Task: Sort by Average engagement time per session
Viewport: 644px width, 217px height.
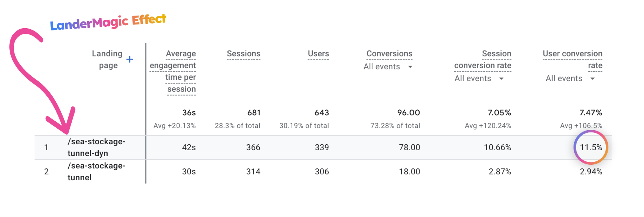Action: [x=173, y=71]
